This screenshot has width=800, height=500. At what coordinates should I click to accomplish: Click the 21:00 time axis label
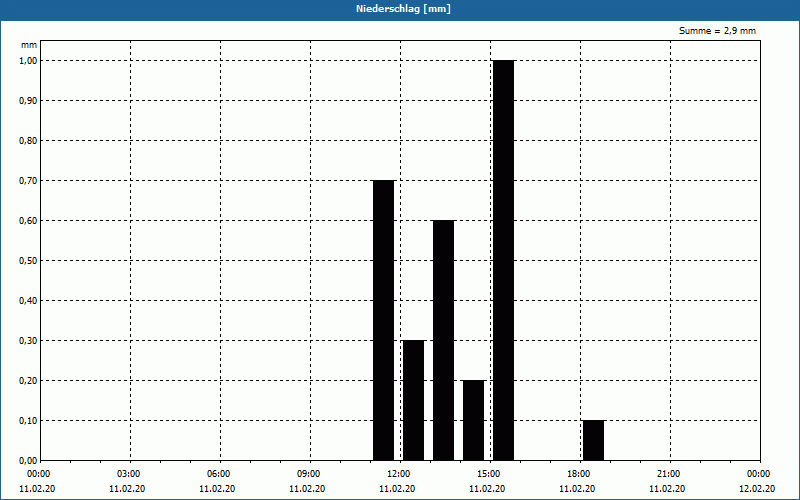coord(668,474)
